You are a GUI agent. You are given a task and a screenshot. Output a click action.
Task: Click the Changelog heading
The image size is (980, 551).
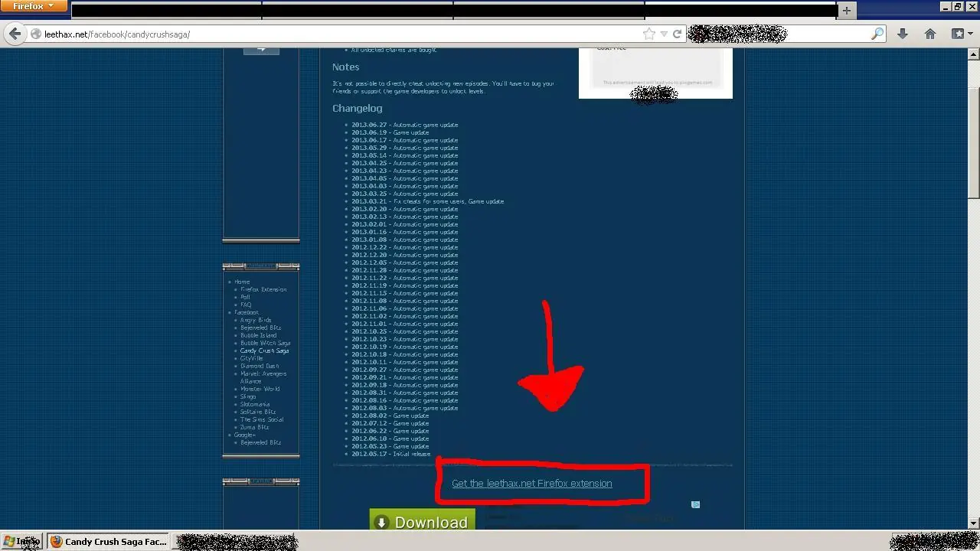coord(358,108)
